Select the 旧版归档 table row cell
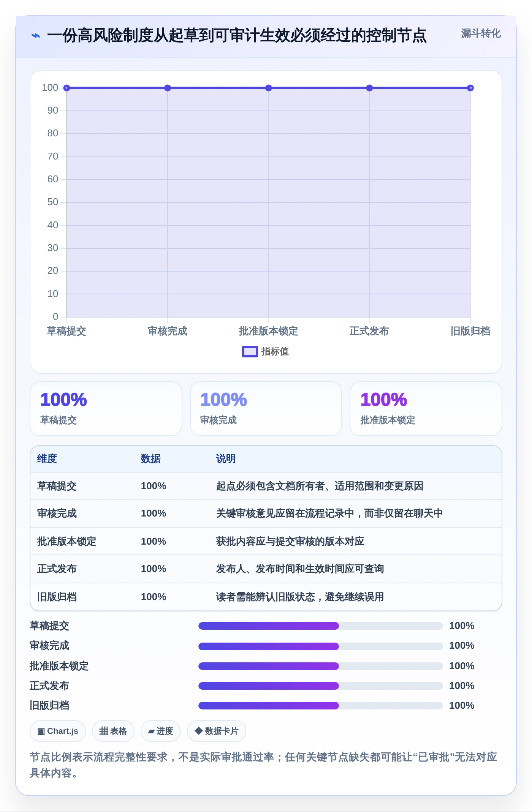 57,597
